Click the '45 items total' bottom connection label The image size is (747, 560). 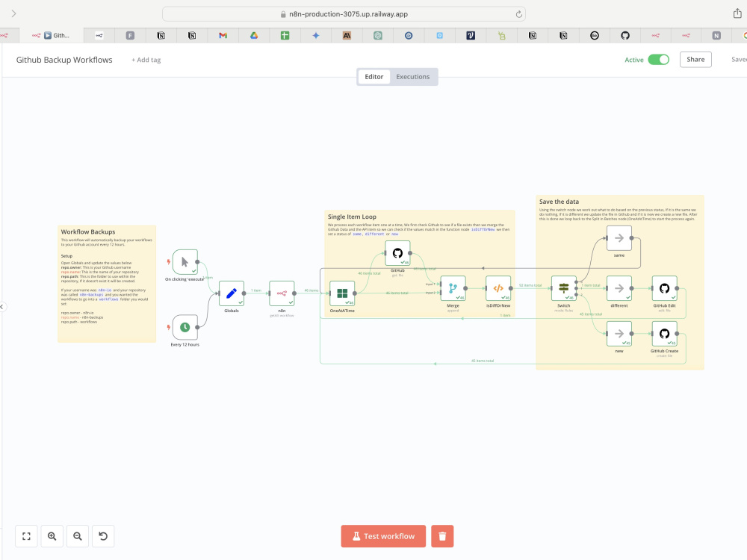tap(483, 361)
